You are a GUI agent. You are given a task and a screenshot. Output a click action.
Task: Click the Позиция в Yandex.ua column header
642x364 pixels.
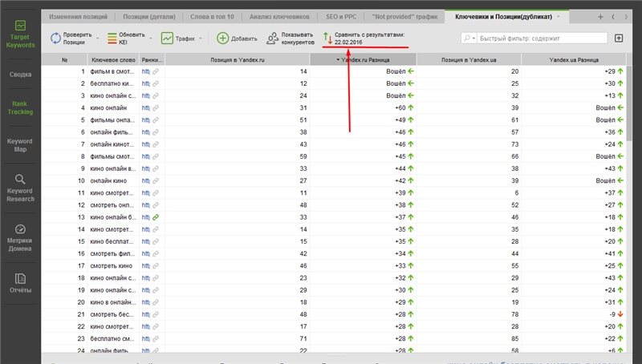(469, 59)
